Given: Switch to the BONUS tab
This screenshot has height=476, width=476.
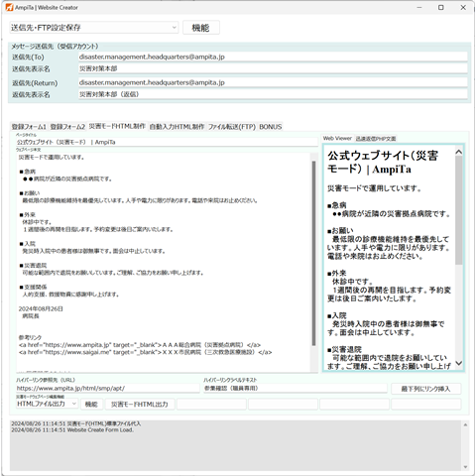Looking at the screenshot, I should (271, 127).
